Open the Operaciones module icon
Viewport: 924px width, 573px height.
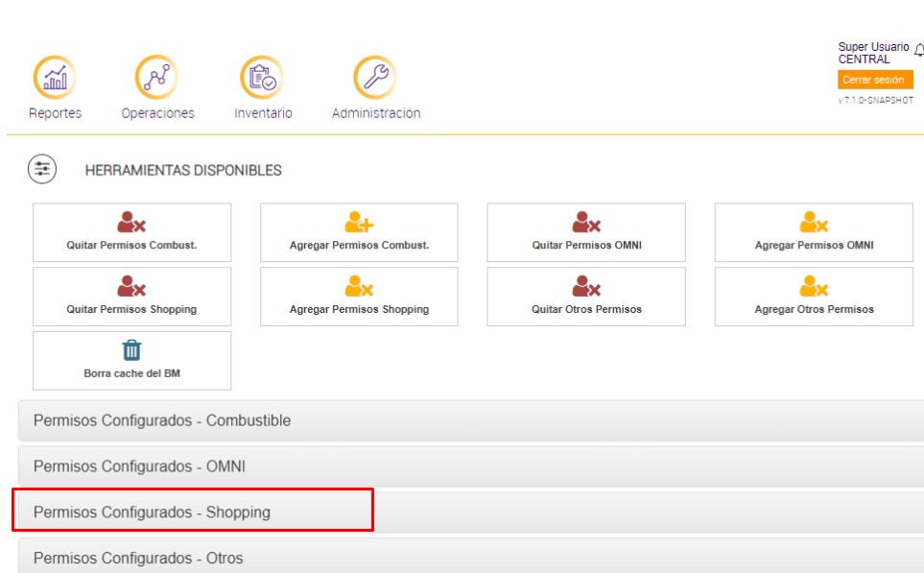(x=157, y=79)
